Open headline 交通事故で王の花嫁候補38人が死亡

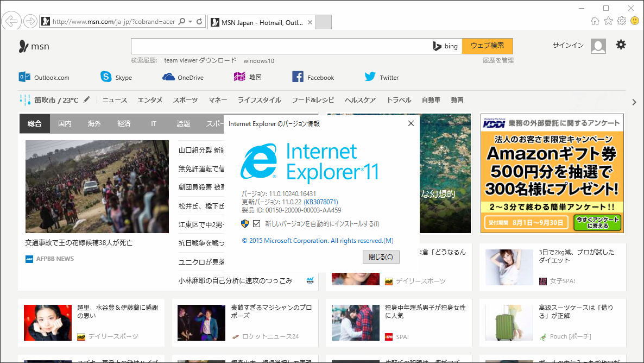click(79, 242)
